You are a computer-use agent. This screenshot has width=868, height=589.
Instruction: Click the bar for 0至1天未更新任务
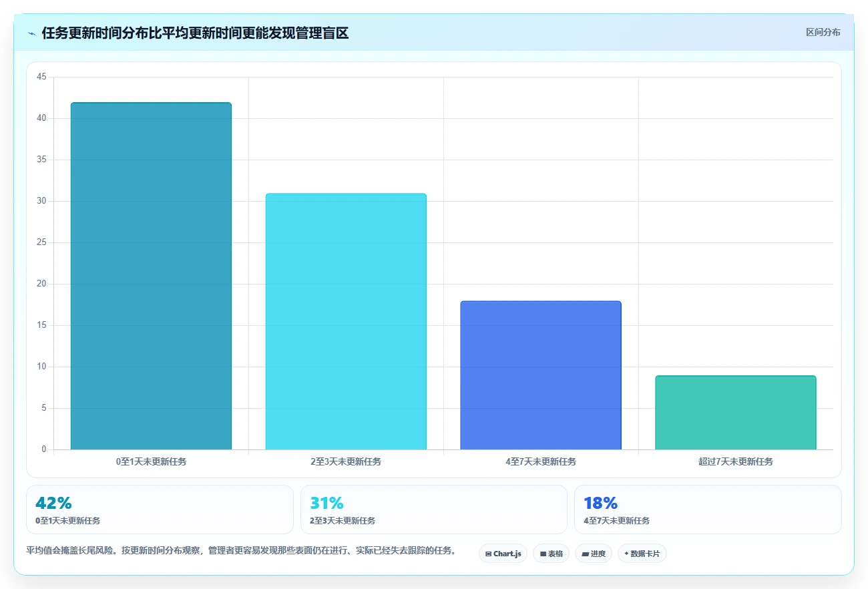coord(151,276)
